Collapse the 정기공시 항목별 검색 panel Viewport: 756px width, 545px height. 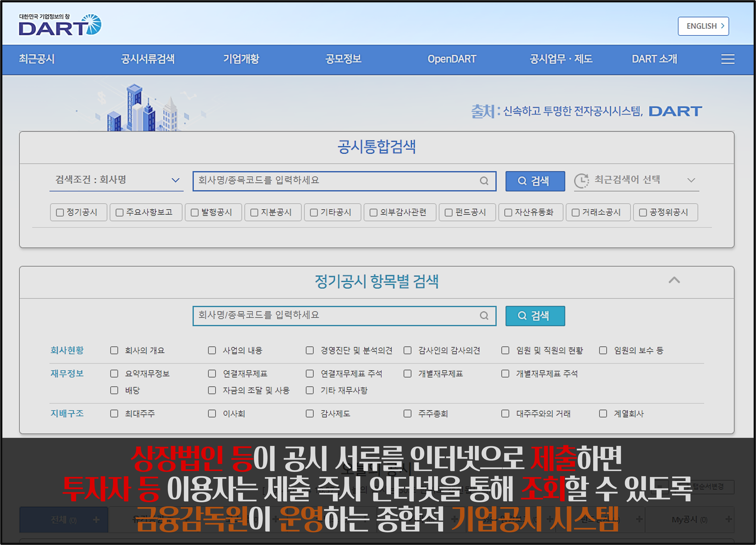coord(674,280)
